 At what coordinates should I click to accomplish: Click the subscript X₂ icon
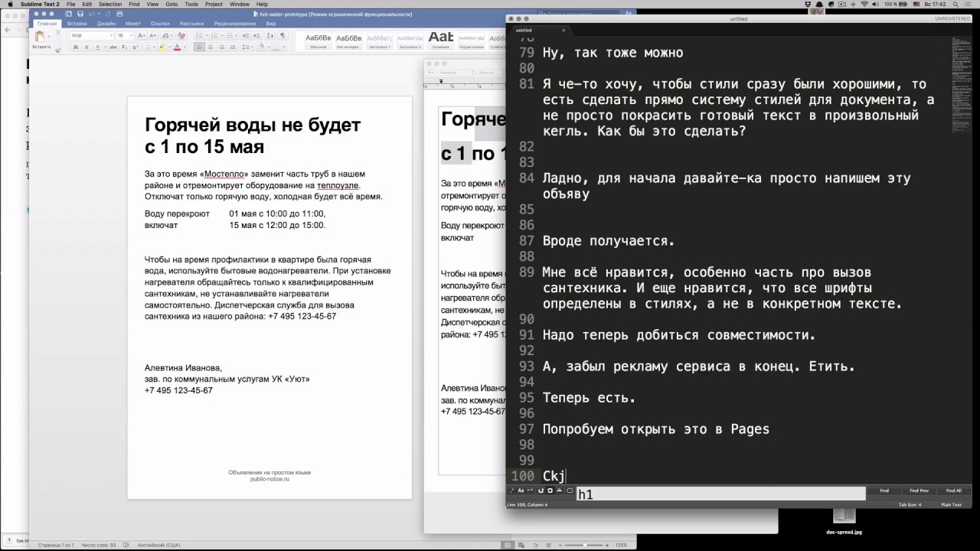pyautogui.click(x=124, y=47)
